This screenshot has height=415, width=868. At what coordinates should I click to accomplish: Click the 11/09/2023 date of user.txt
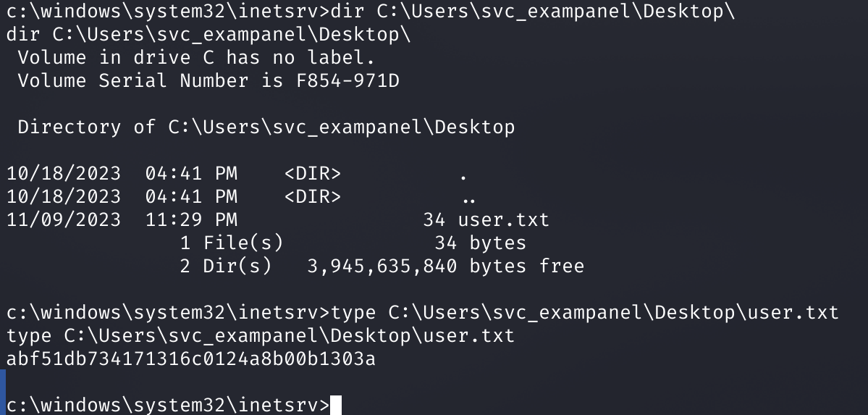64,220
